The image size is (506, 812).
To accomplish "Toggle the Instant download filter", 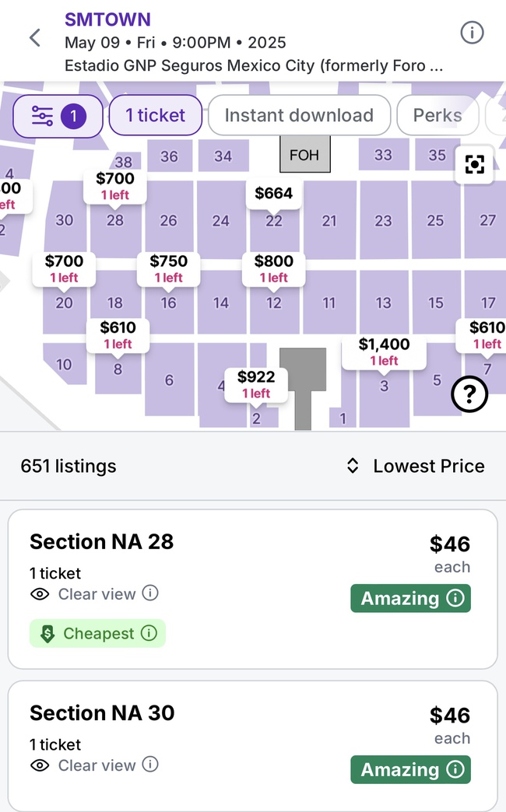I will point(299,116).
